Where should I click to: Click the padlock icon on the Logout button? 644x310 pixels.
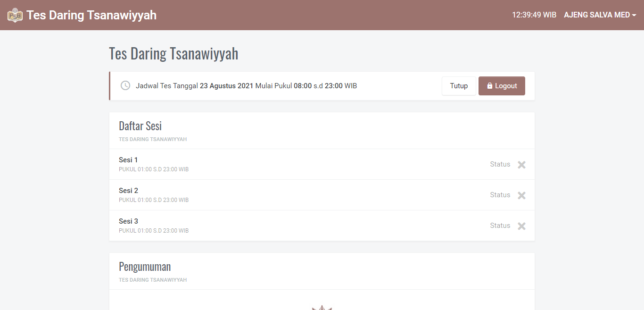[490, 86]
